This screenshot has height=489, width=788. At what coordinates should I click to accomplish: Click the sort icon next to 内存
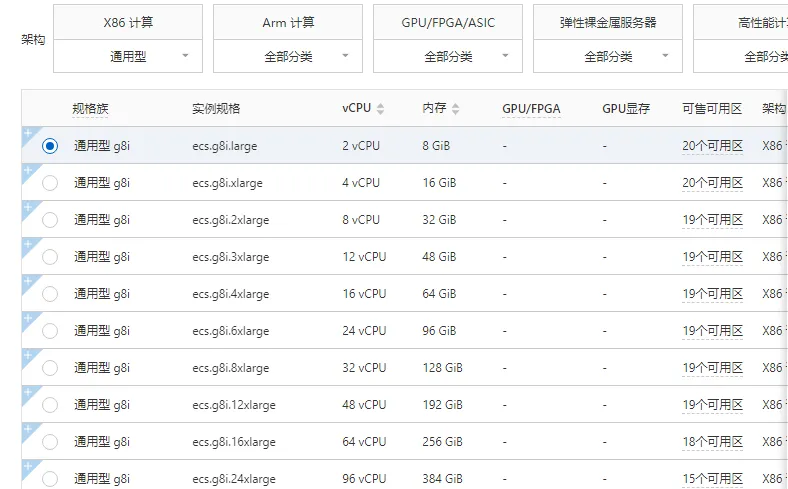[456, 109]
